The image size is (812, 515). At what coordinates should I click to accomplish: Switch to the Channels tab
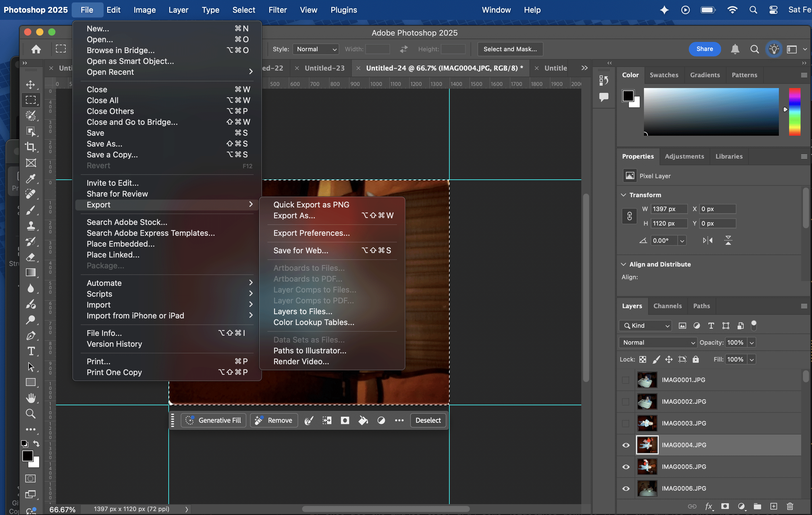[667, 306]
